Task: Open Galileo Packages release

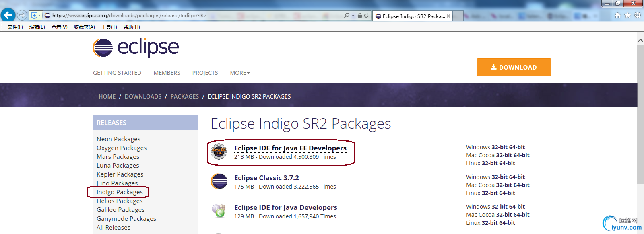Action: (x=121, y=209)
